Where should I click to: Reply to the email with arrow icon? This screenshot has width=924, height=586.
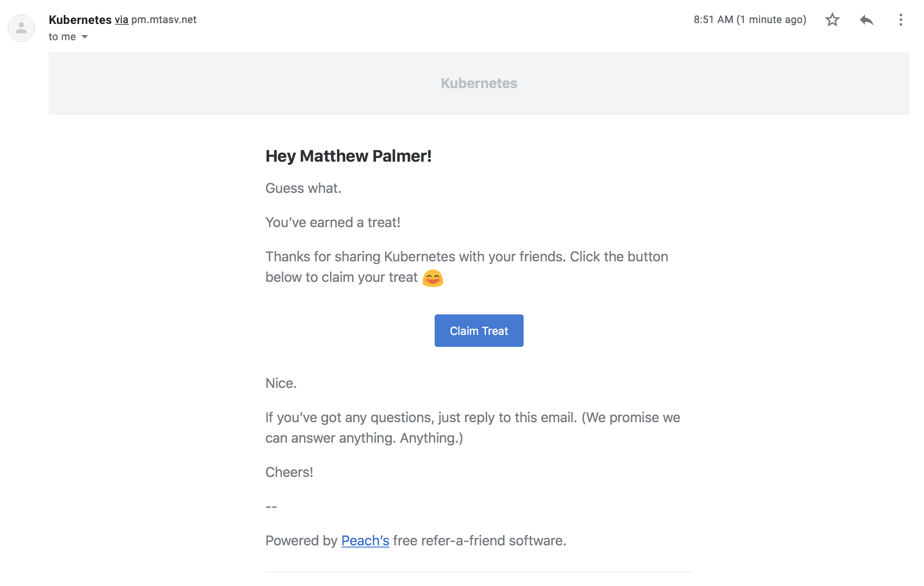click(x=866, y=20)
